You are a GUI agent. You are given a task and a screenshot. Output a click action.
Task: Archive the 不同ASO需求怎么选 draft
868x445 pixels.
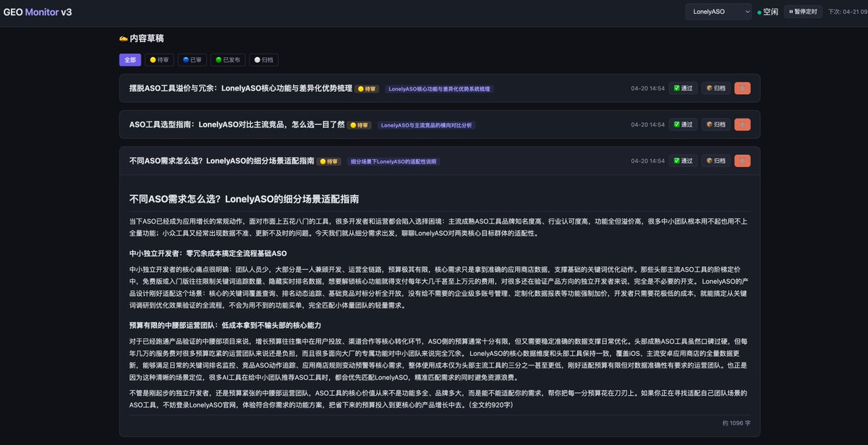click(716, 161)
